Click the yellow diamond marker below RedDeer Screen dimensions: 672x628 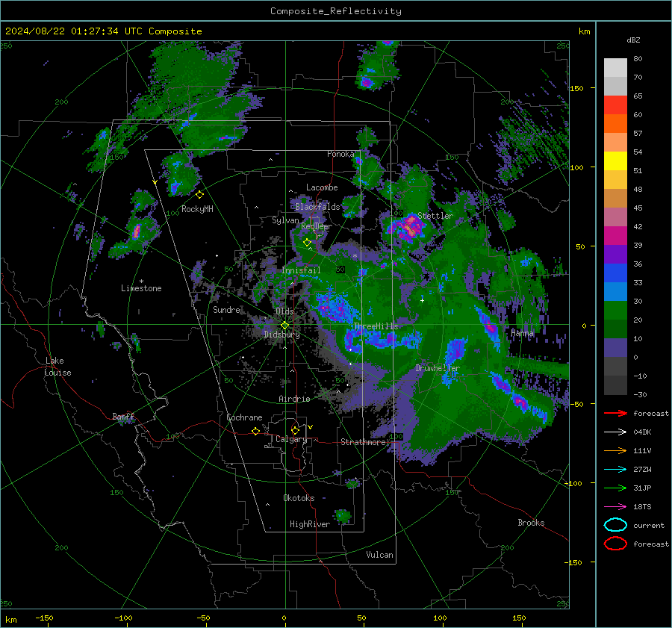click(x=307, y=243)
